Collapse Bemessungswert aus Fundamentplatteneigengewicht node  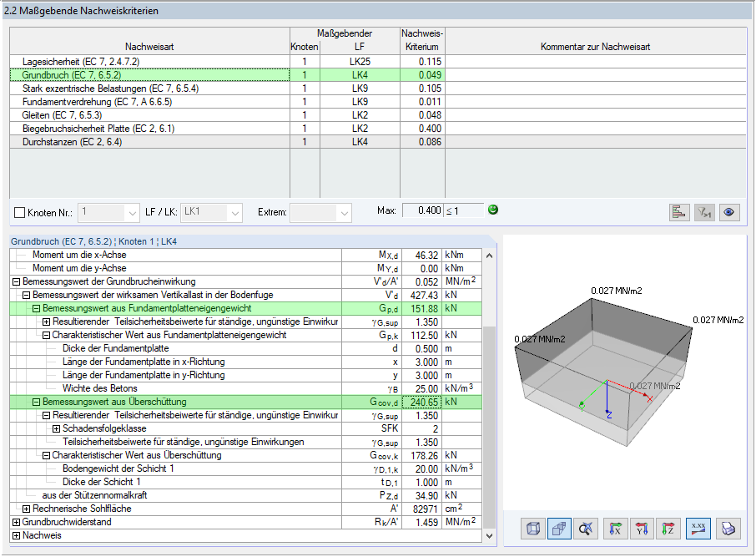click(x=36, y=309)
